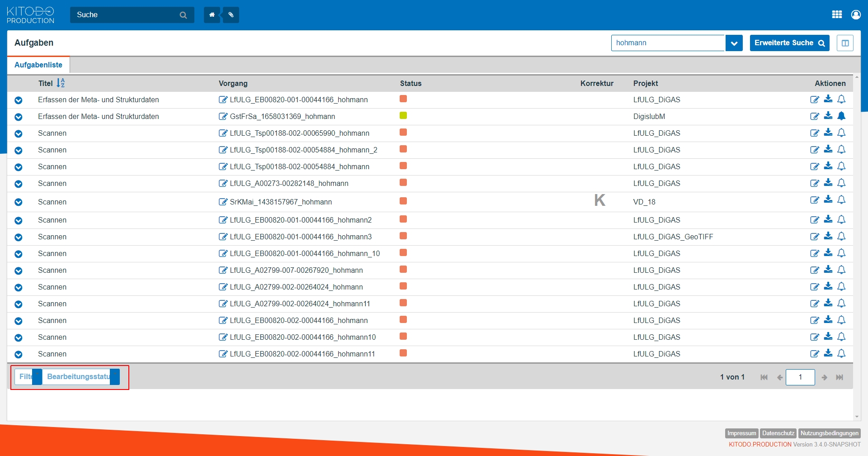Edit the GstFrSa_1658031369_hohmann task via pencil icon

tap(815, 116)
